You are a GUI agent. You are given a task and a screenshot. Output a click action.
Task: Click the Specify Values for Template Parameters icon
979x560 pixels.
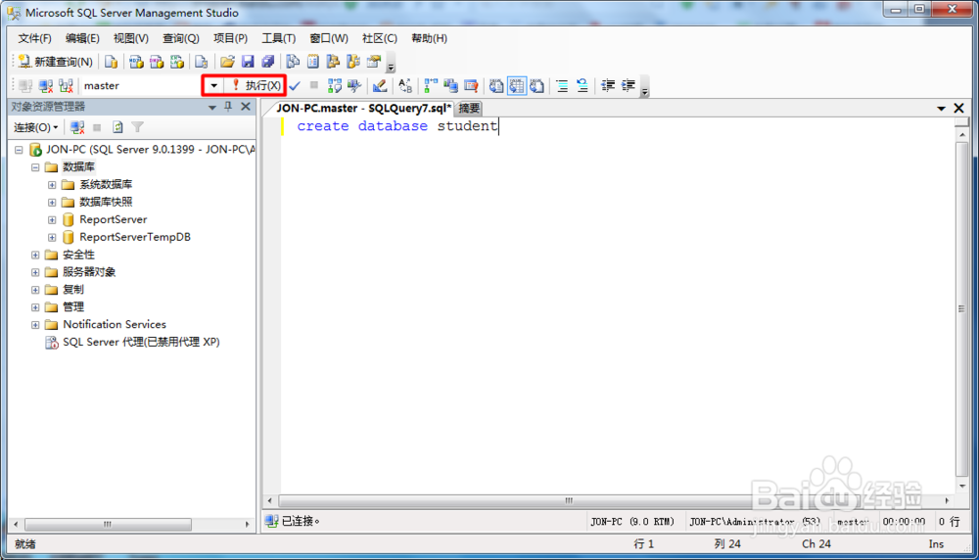coord(405,85)
